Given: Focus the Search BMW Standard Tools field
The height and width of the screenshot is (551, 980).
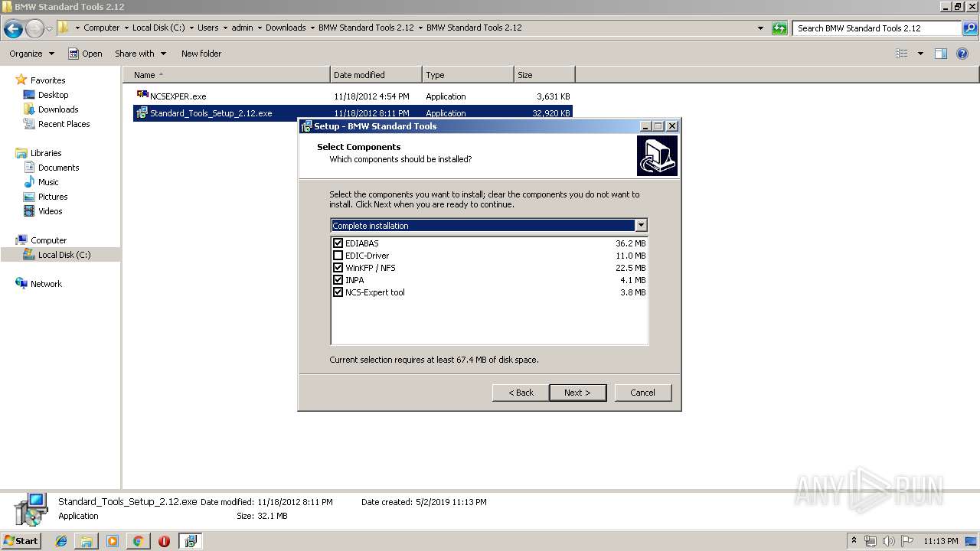Looking at the screenshot, I should coord(877,28).
